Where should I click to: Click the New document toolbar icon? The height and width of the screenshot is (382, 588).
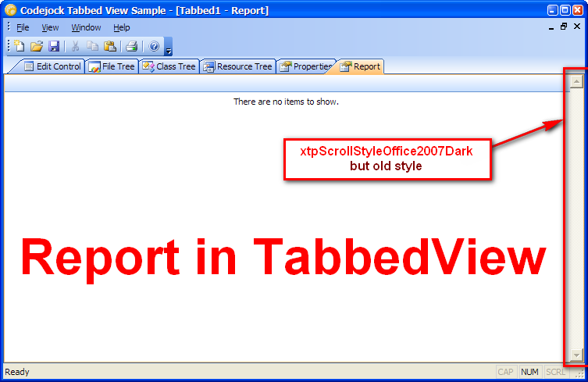[x=20, y=47]
